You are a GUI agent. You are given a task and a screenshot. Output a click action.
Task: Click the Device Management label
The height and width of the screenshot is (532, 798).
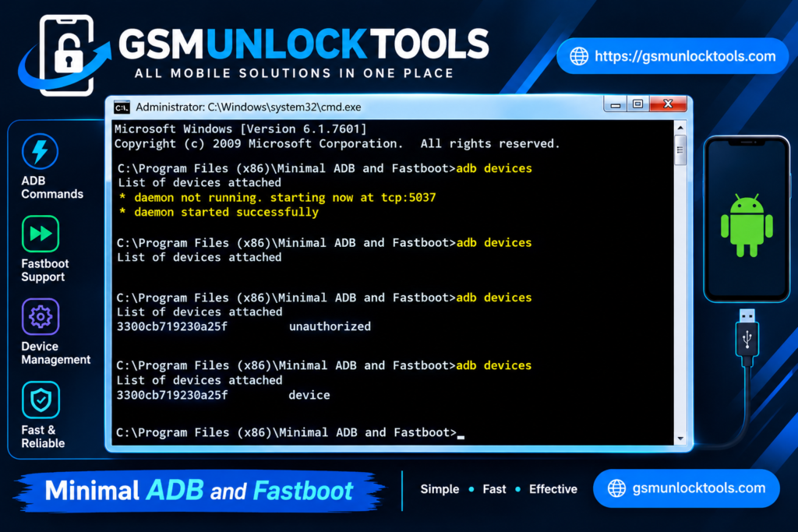56,353
